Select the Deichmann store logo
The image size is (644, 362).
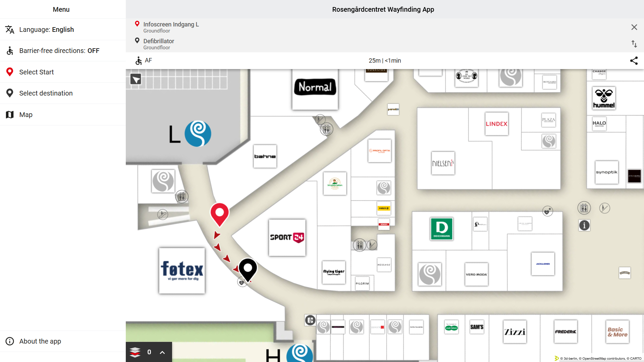[441, 229]
